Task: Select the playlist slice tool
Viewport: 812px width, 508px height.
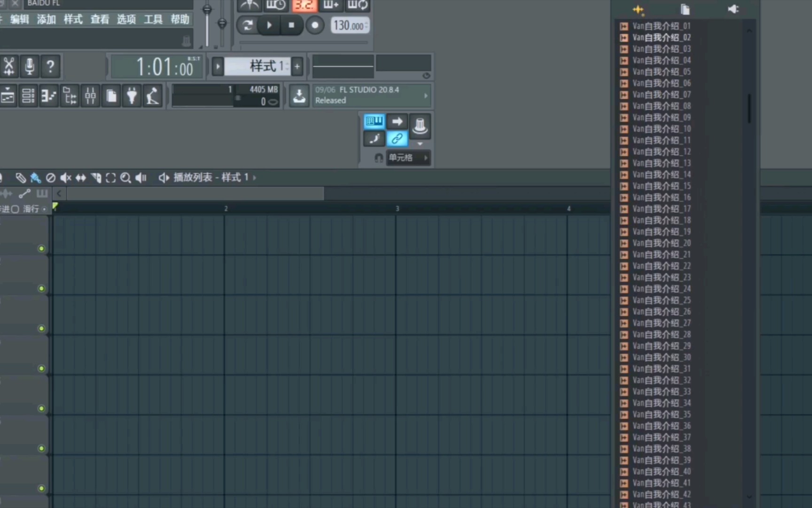Action: click(x=96, y=178)
